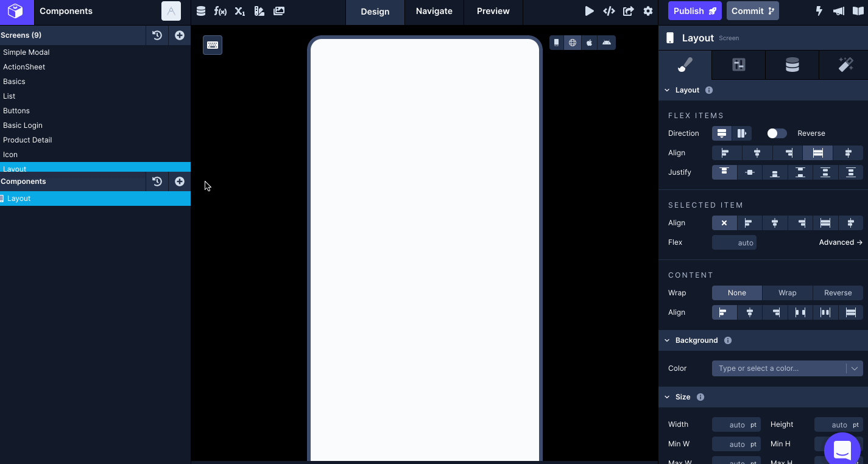Set flex Direction to row

742,133
